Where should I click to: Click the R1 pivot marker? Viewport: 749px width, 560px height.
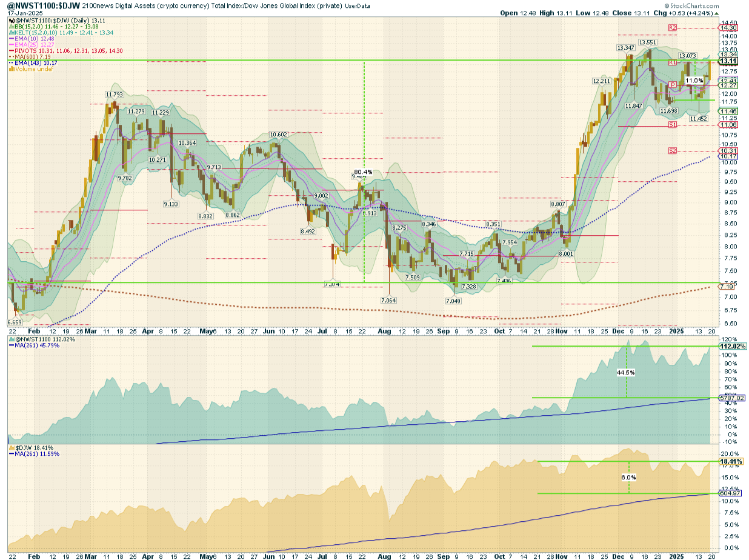pyautogui.click(x=673, y=62)
